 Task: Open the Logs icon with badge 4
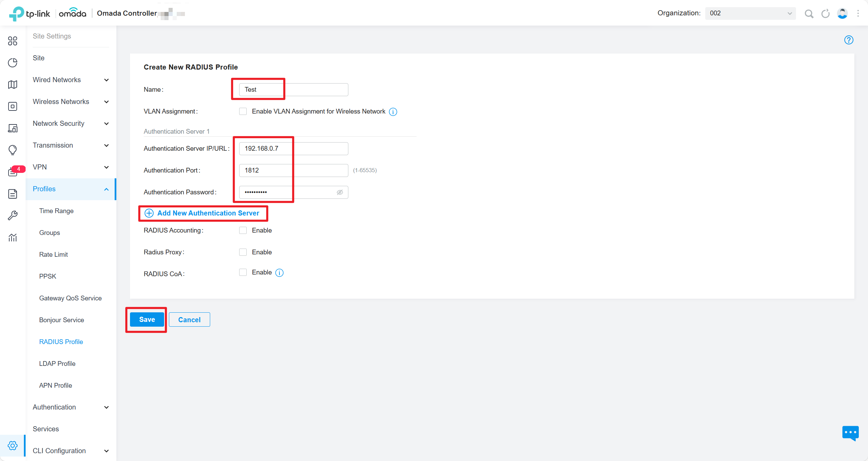13,172
